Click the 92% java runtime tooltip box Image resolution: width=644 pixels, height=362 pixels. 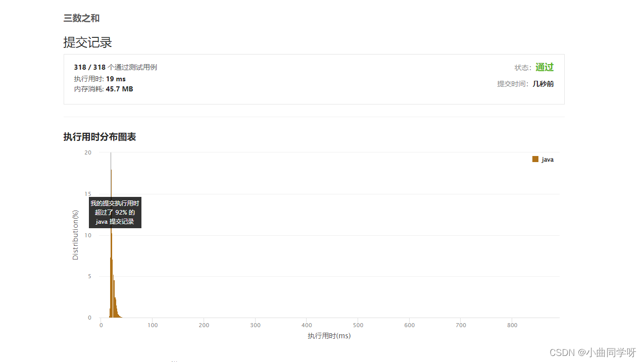(x=115, y=212)
